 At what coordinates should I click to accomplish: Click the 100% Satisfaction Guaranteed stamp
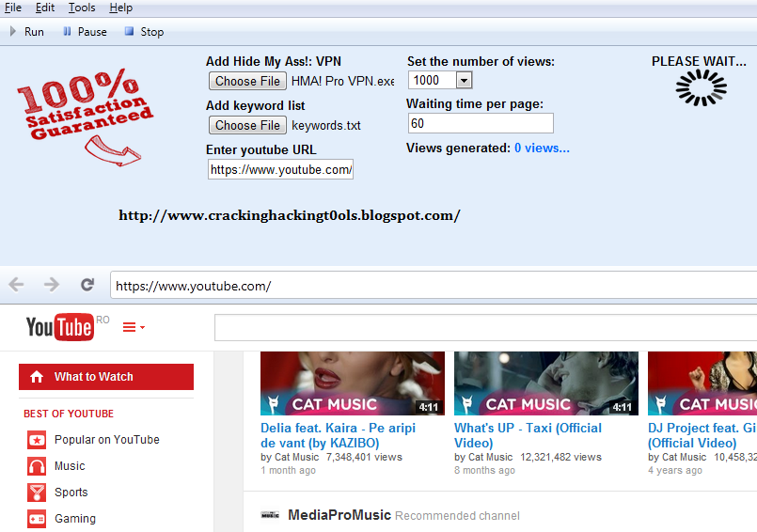pyautogui.click(x=85, y=117)
